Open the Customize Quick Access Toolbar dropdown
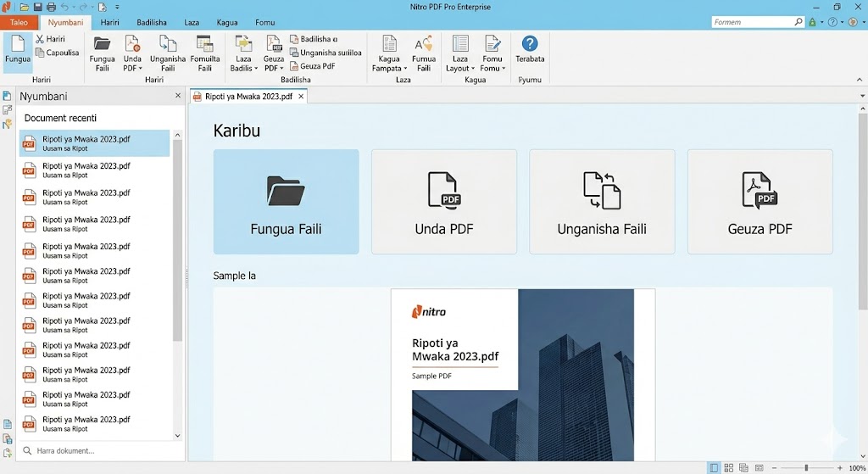Image resolution: width=868 pixels, height=474 pixels. [x=117, y=7]
